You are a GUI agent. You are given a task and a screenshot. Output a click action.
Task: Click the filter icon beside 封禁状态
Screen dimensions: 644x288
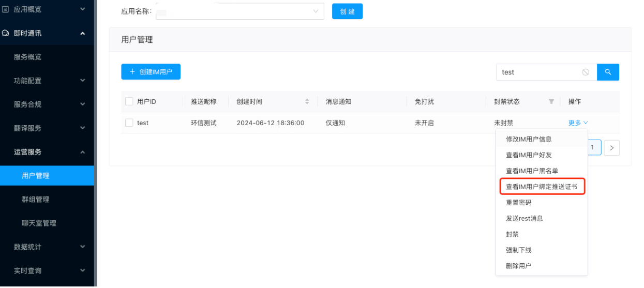pyautogui.click(x=551, y=101)
